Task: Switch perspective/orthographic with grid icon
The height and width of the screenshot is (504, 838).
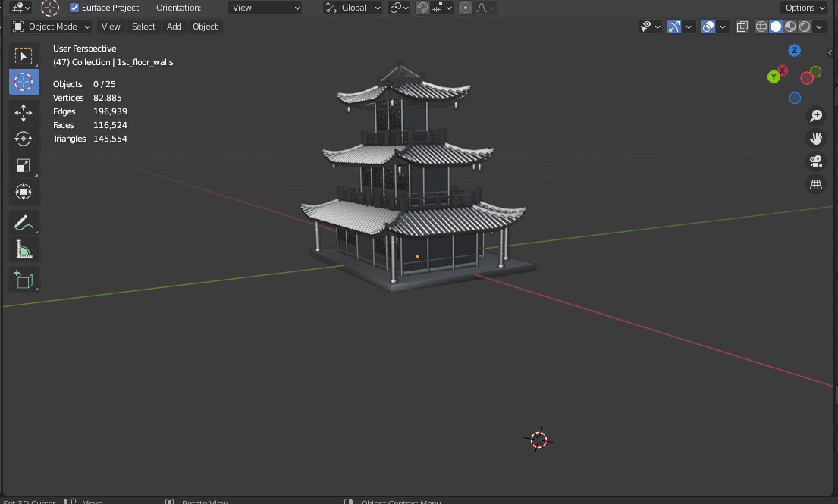Action: 816,184
